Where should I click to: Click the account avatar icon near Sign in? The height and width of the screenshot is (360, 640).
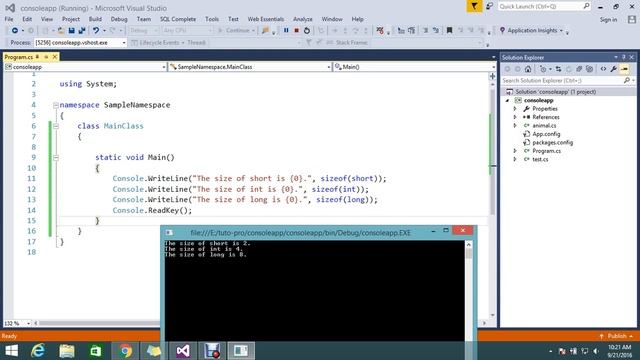632,20
